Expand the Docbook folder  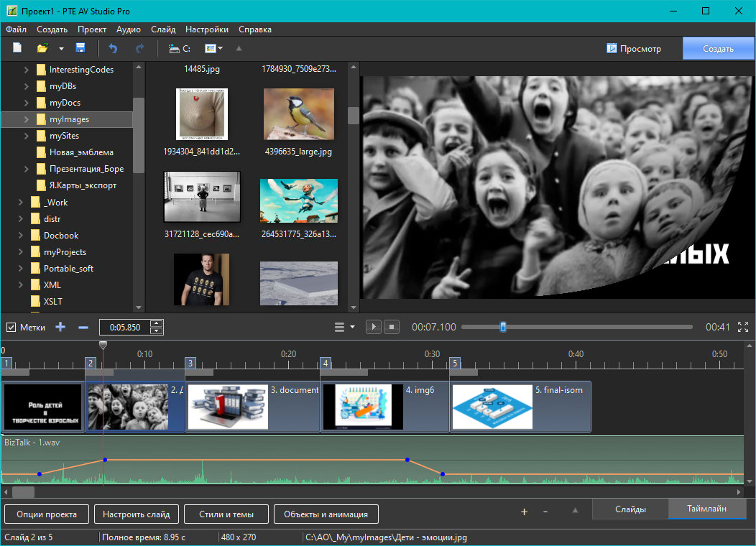click(21, 235)
